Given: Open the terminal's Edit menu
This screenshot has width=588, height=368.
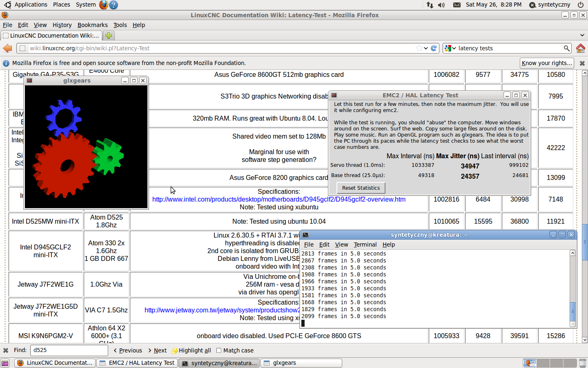Looking at the screenshot, I should [x=324, y=245].
